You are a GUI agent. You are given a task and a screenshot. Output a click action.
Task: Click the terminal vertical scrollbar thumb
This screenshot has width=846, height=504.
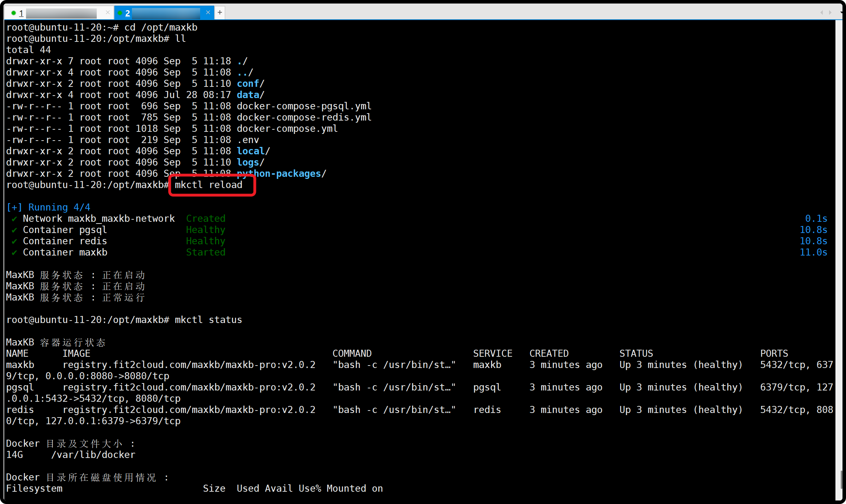point(841,480)
